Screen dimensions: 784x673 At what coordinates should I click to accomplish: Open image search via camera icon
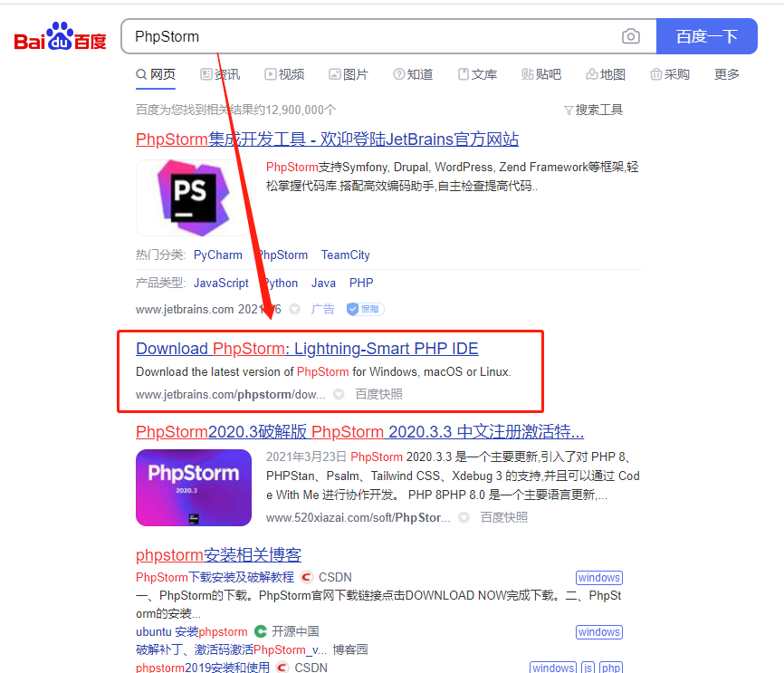point(630,36)
